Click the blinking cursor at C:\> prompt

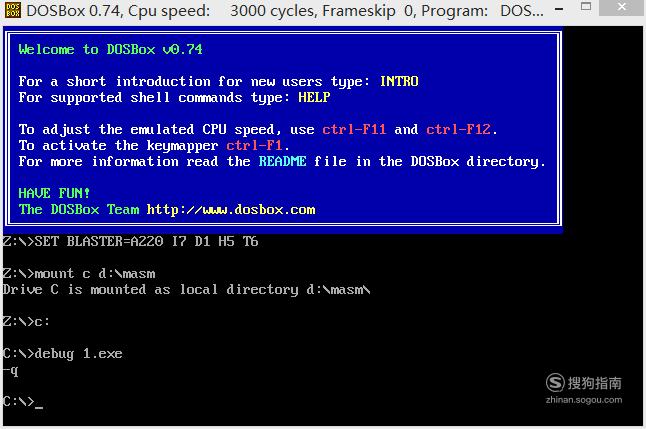point(39,406)
